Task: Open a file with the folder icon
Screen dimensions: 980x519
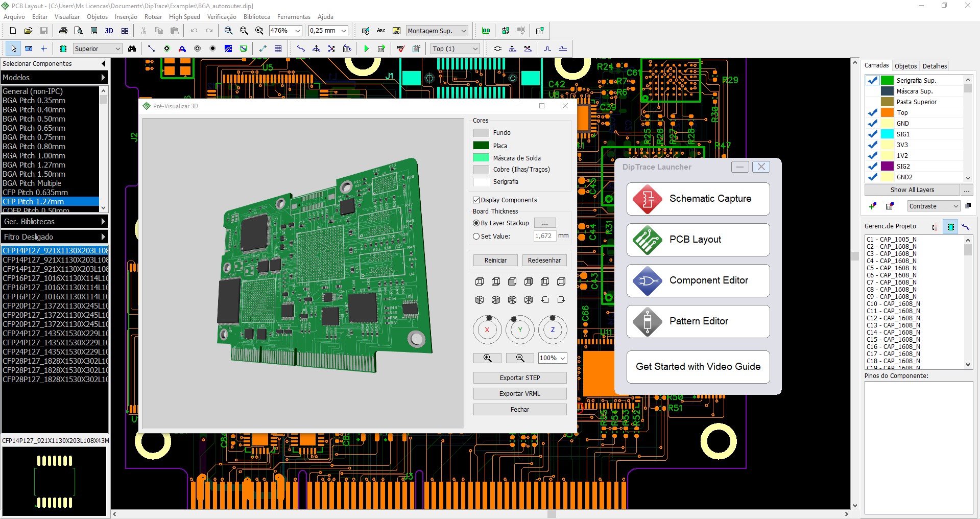Action: (x=29, y=31)
